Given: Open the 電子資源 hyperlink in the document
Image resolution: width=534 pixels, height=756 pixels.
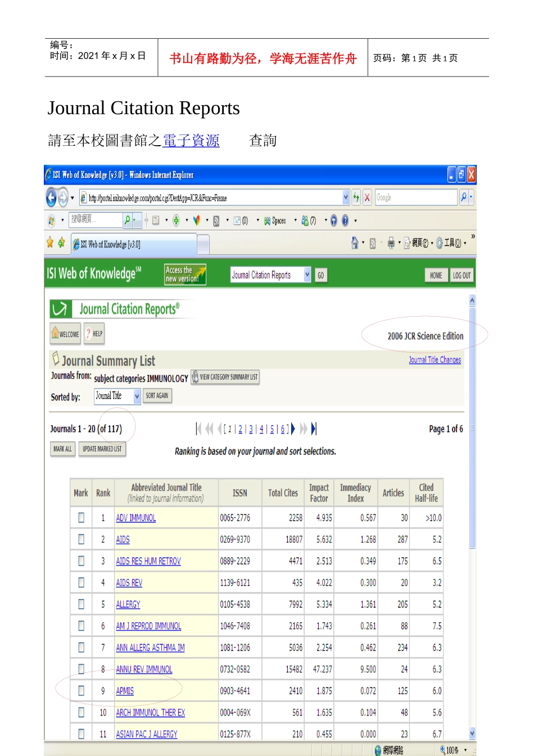Looking at the screenshot, I should (191, 141).
